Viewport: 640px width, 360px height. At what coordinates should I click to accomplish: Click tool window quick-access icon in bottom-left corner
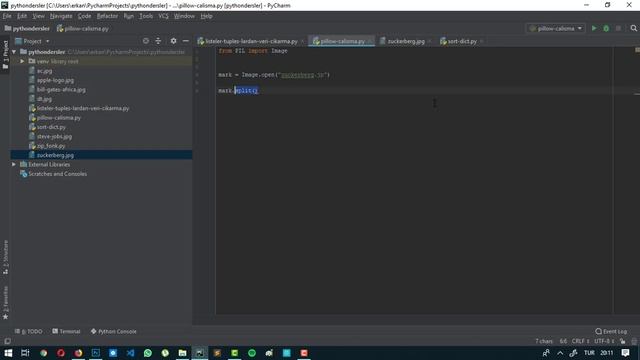[x=7, y=341]
